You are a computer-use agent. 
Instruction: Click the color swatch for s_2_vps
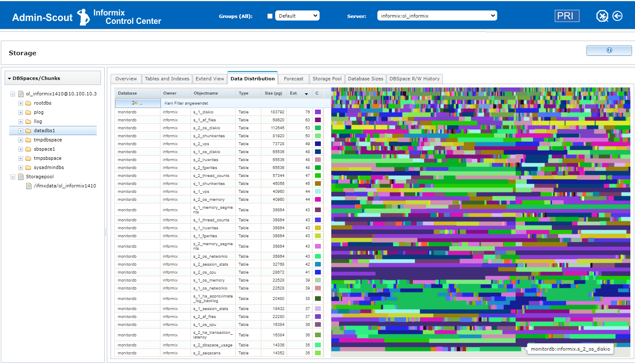pos(318,144)
